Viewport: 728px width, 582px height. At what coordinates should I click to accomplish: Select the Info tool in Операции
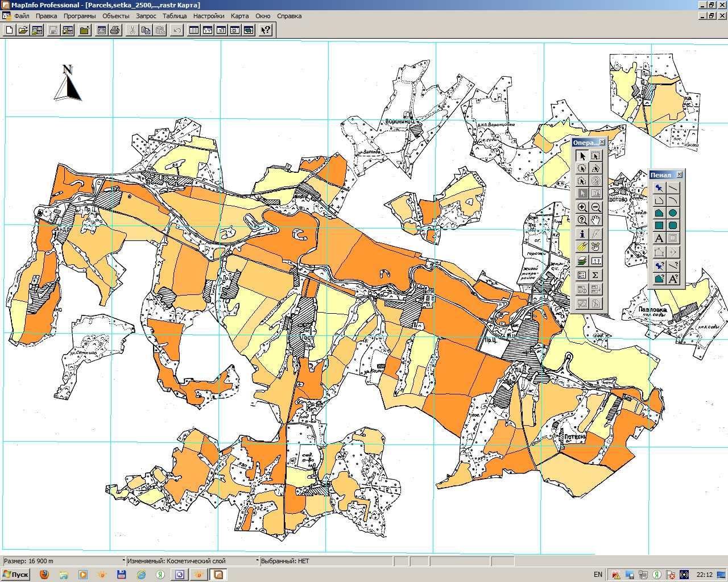click(582, 234)
